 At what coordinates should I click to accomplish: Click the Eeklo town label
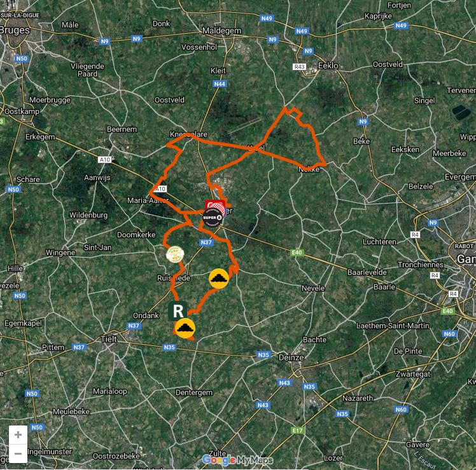pyautogui.click(x=328, y=66)
